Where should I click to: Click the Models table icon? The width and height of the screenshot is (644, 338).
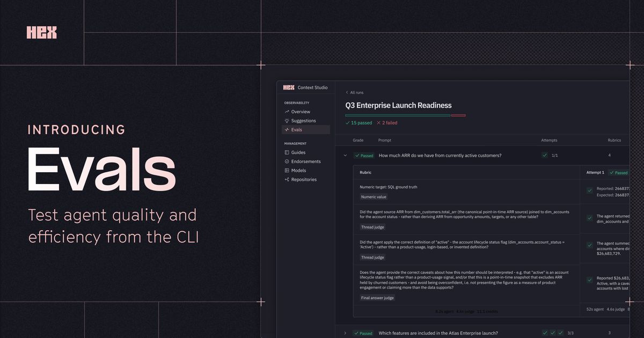[287, 171]
